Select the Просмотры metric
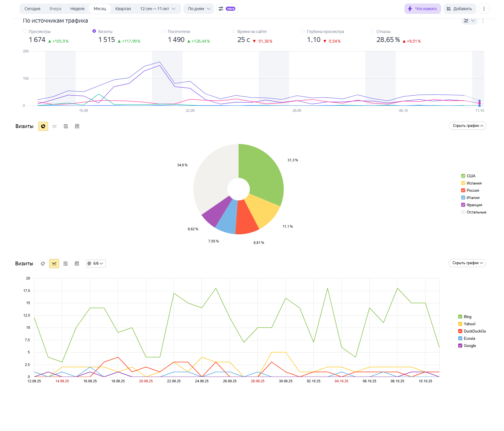The height and width of the screenshot is (431, 504). pyautogui.click(x=25, y=31)
